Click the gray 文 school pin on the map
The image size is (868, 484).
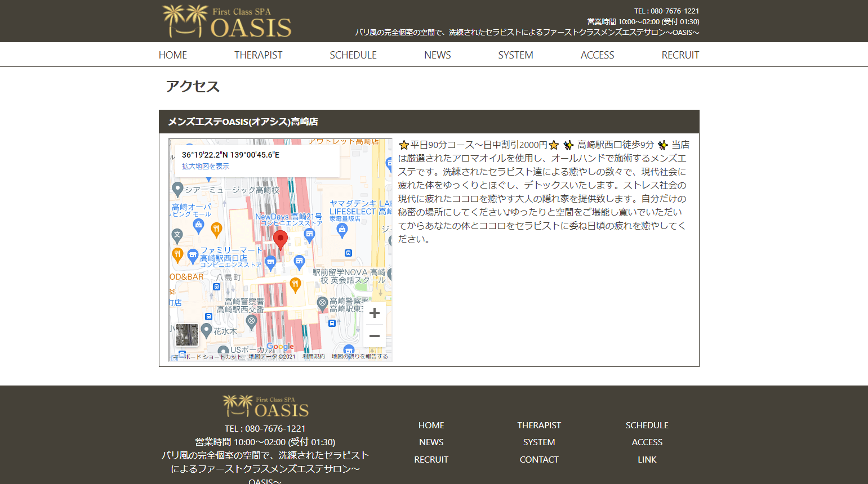click(177, 235)
